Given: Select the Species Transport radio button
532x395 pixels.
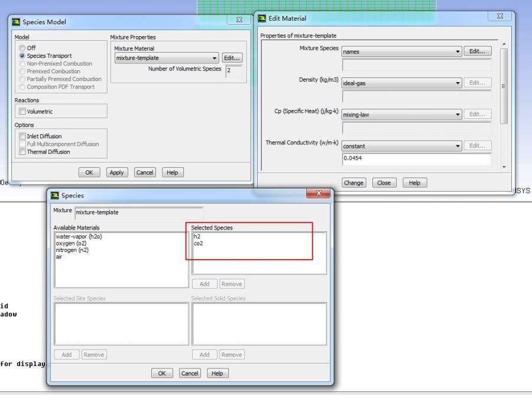Looking at the screenshot, I should 22,56.
